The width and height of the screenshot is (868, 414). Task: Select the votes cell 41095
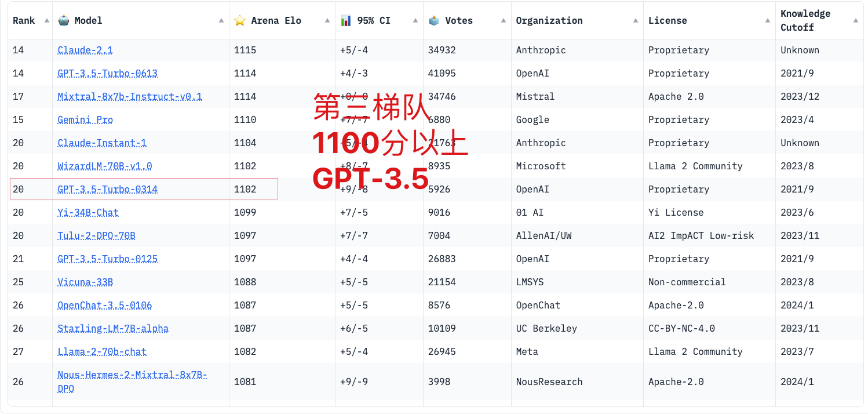(x=442, y=73)
